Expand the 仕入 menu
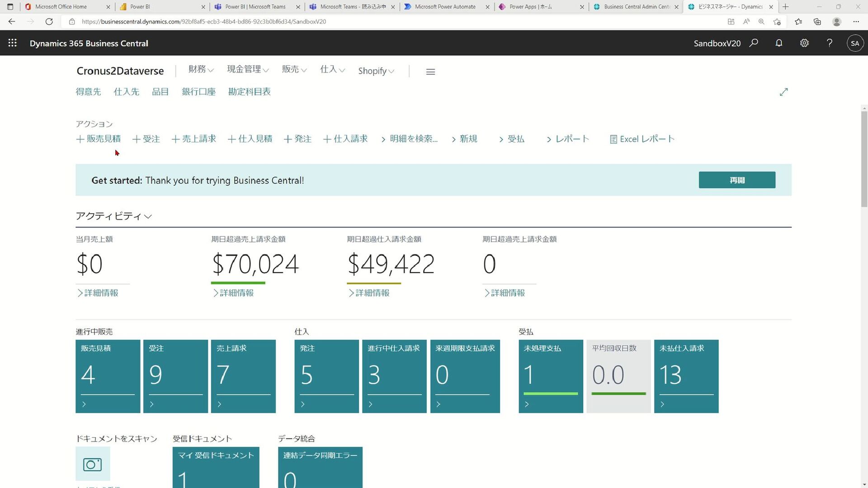868x488 pixels. pos(332,69)
